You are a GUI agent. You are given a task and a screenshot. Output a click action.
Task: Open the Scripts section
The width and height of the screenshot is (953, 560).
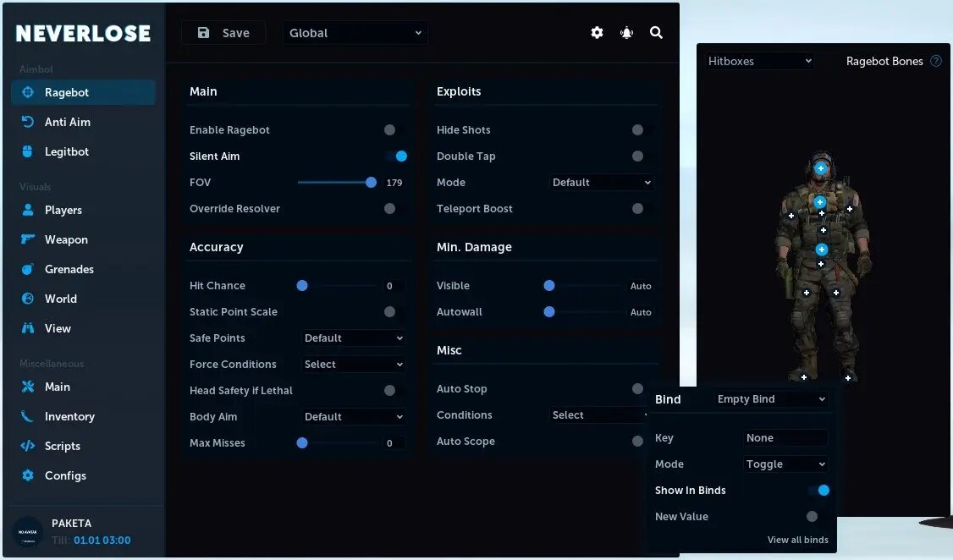(x=83, y=446)
